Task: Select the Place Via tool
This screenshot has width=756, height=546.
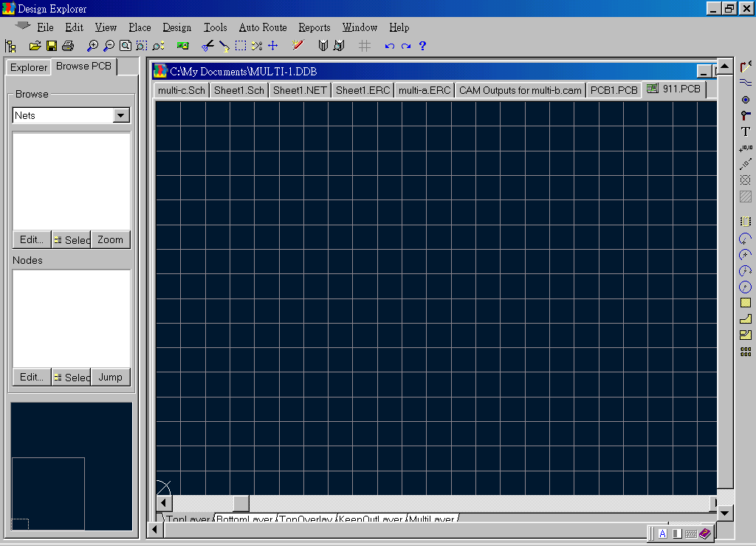Action: coord(746,116)
